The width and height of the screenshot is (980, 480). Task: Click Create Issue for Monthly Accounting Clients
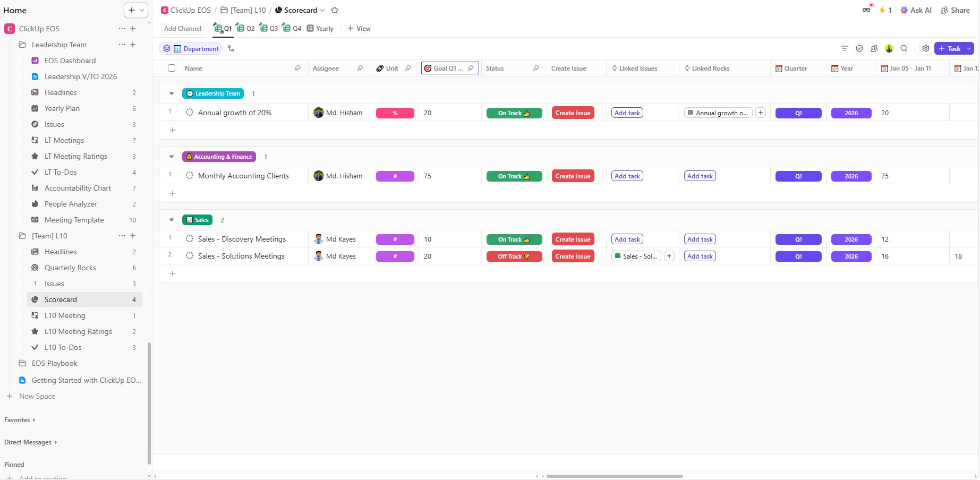pos(573,176)
